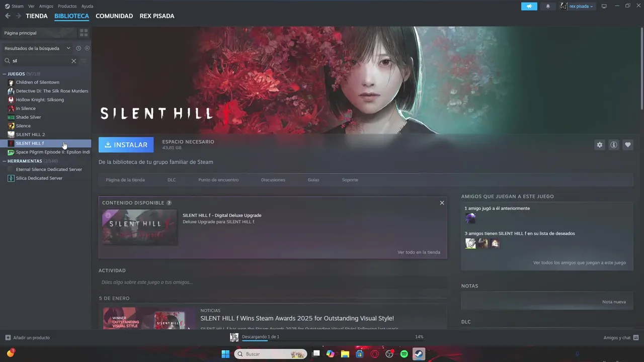Image resolution: width=644 pixels, height=362 pixels.
Task: Open Discusiones link
Action: 273,180
